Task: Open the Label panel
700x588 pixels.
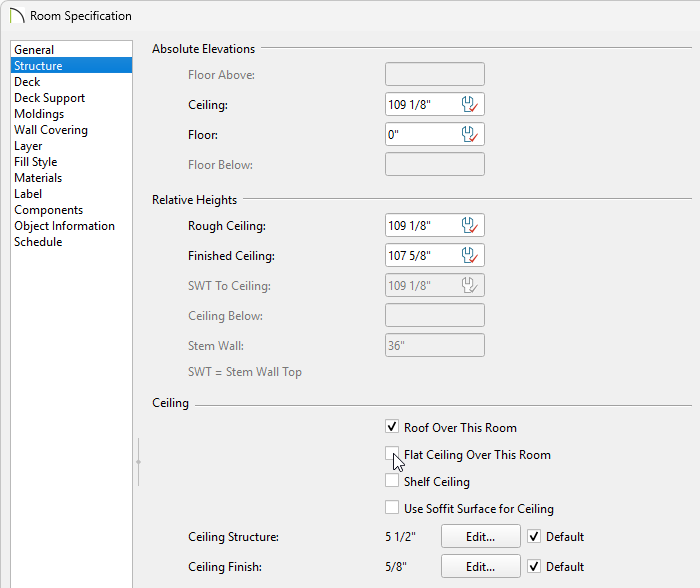Action: click(x=71, y=194)
